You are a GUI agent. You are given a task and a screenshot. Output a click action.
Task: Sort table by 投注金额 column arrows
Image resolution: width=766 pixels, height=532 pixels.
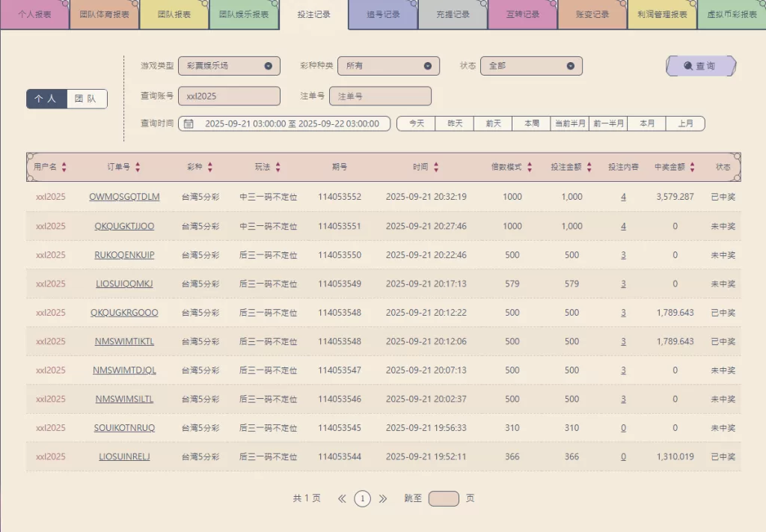[x=589, y=168]
